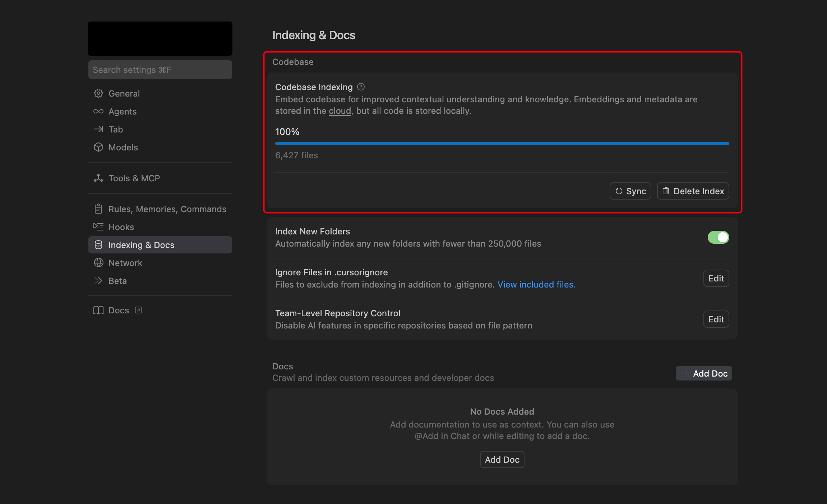Select the Models cube icon

pos(98,147)
